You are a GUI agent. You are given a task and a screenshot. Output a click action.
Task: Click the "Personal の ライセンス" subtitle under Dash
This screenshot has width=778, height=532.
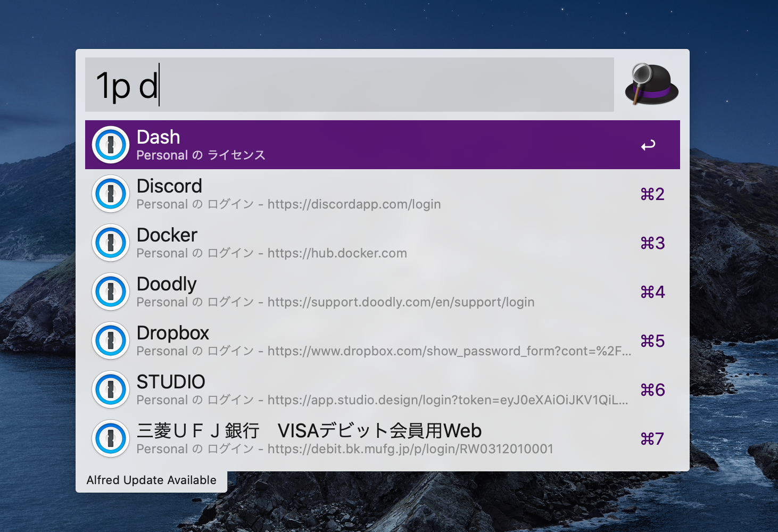tap(201, 155)
